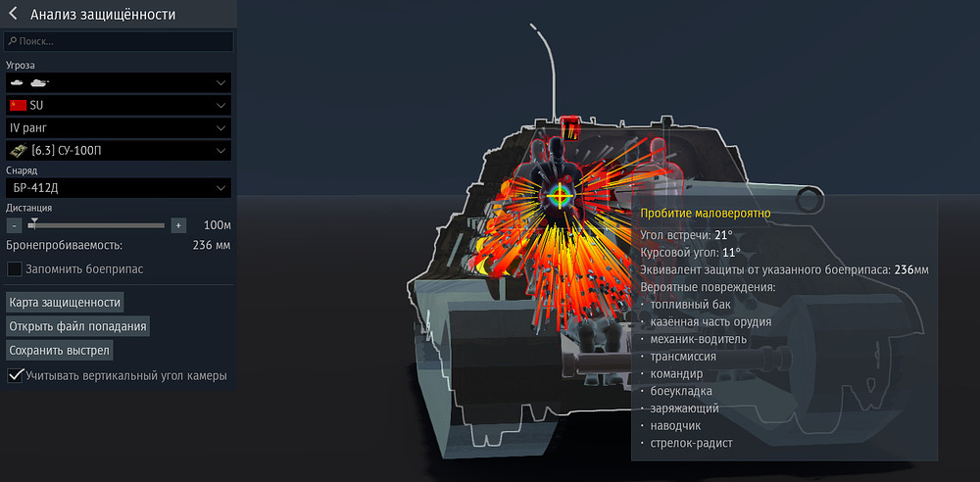Expand the [6.3] СУ-100П vehicle dropdown
Image resolution: width=980 pixels, height=482 pixels.
click(221, 150)
